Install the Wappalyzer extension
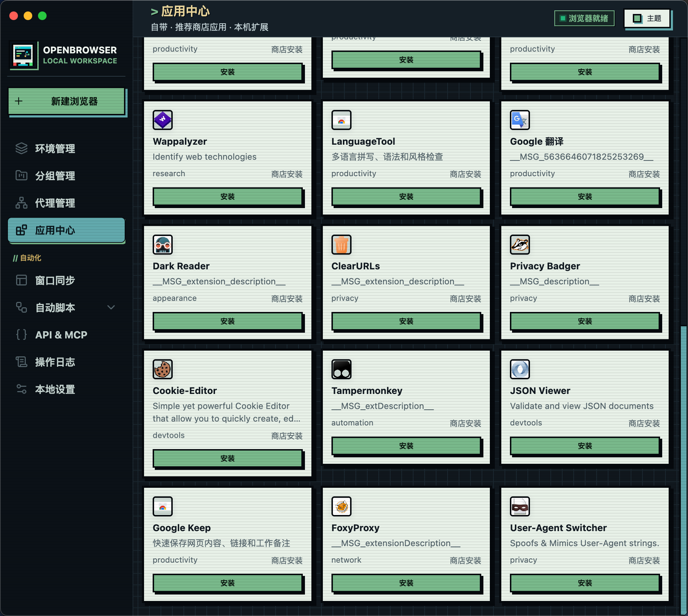The width and height of the screenshot is (688, 616). pyautogui.click(x=228, y=197)
